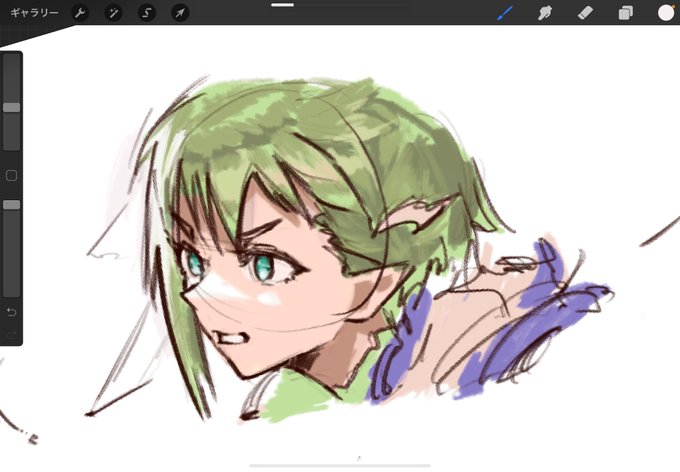Open the active color picker circle
Viewport: 680px width, 472px height.
(x=666, y=13)
